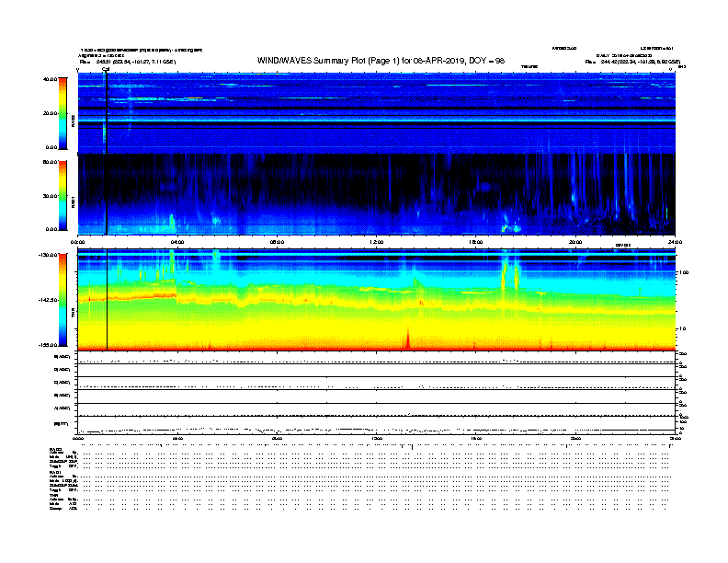Viewport: 728px width, 563px height.
Task: Click the RAD1 vertical axis label
Action: 73,201
